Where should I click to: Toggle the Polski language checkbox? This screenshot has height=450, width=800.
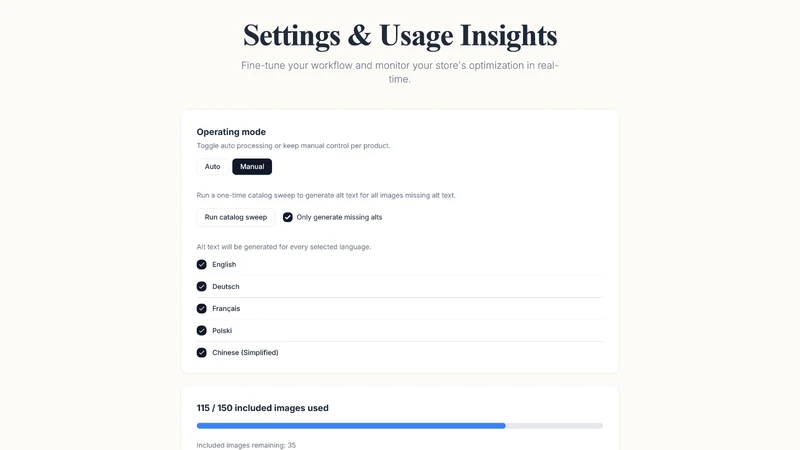202,330
